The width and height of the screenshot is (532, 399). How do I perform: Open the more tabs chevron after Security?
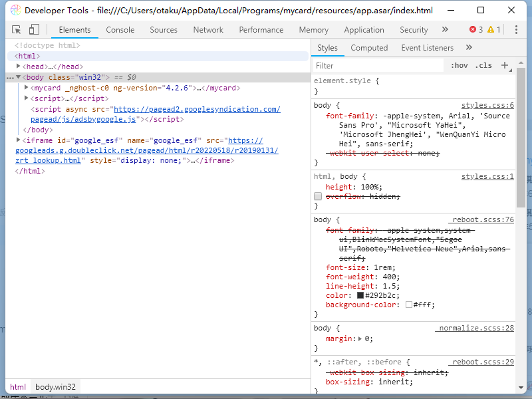(445, 29)
